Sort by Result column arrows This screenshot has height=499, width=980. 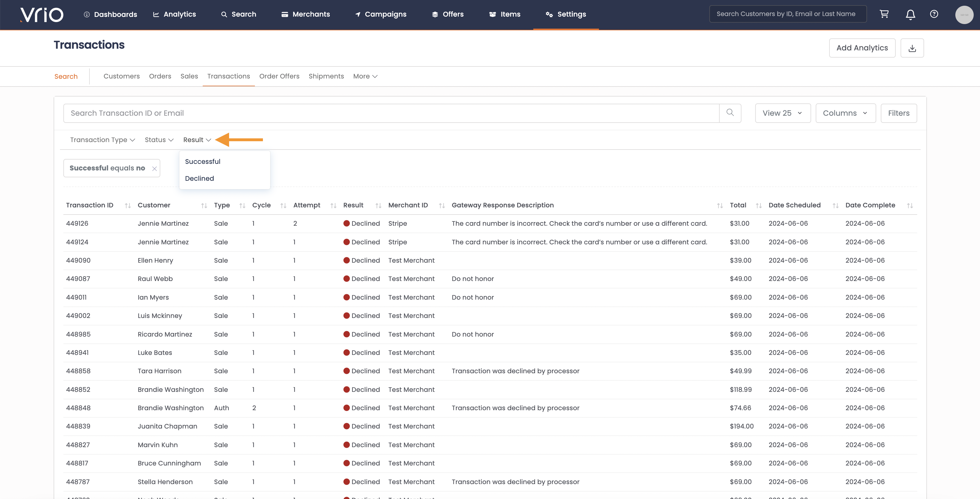pyautogui.click(x=378, y=206)
